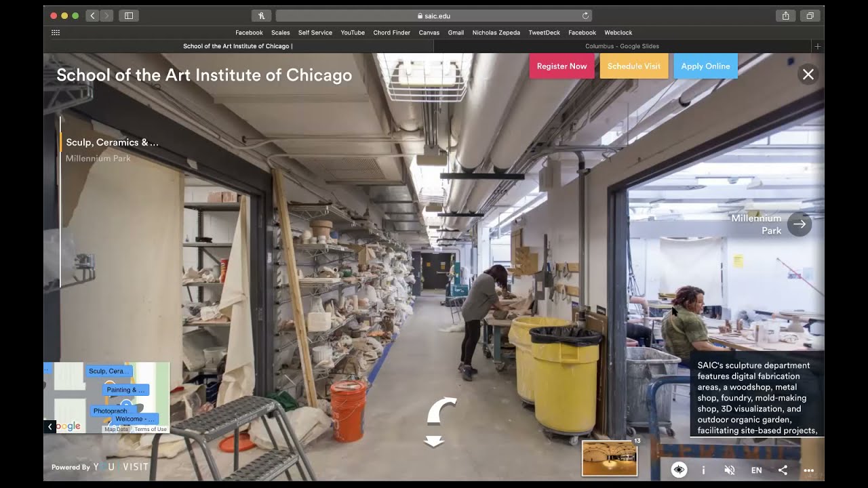Open the panorama thumbnail numbered 13
This screenshot has width=868, height=488.
point(610,459)
